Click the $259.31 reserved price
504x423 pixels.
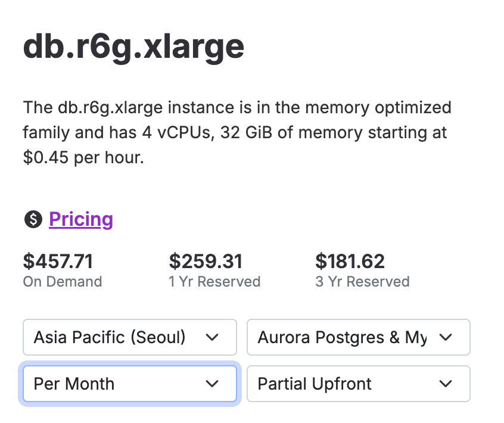click(206, 261)
